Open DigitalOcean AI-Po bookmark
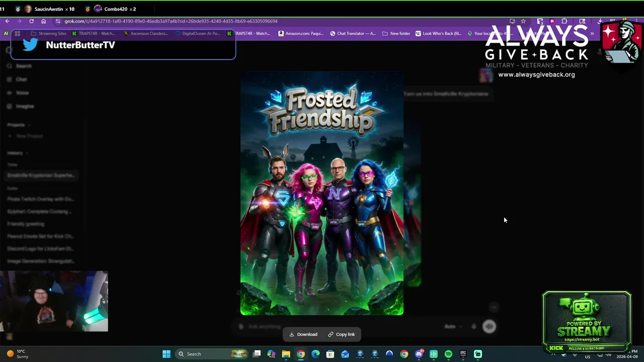 click(198, 34)
